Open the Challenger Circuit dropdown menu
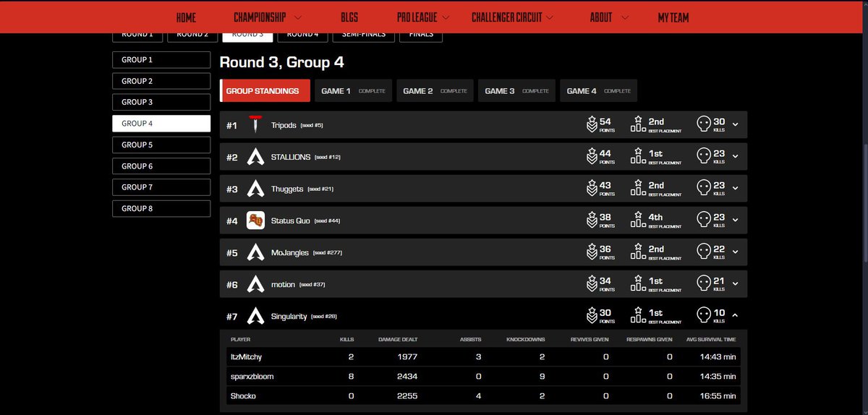Image resolution: width=868 pixels, height=415 pixels. [x=513, y=17]
